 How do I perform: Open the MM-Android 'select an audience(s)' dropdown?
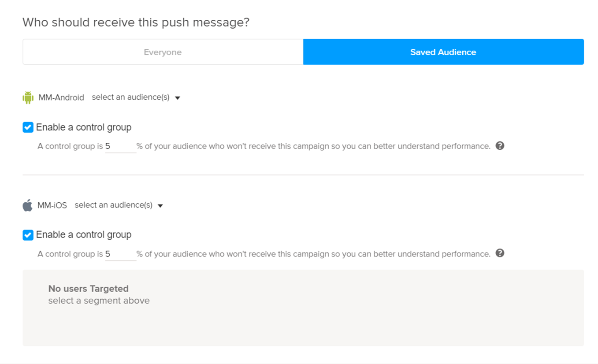pos(130,97)
